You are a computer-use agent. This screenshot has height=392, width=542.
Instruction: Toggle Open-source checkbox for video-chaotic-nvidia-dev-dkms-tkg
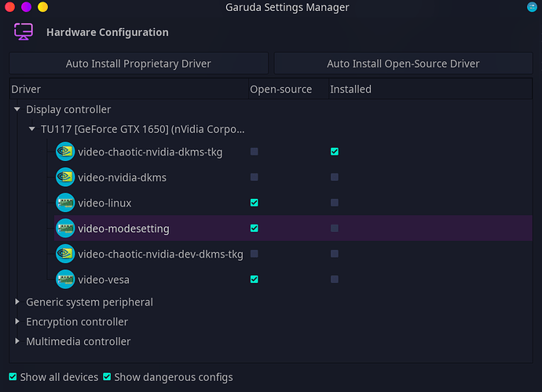point(254,254)
